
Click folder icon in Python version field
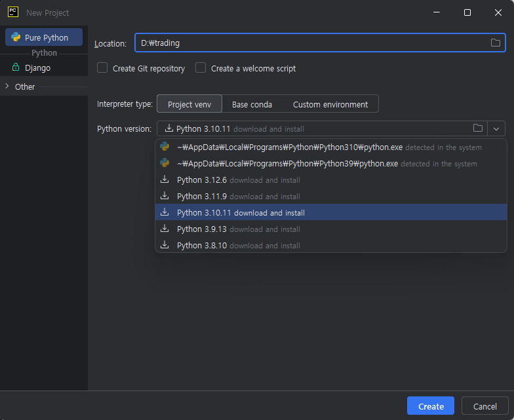[x=478, y=128]
